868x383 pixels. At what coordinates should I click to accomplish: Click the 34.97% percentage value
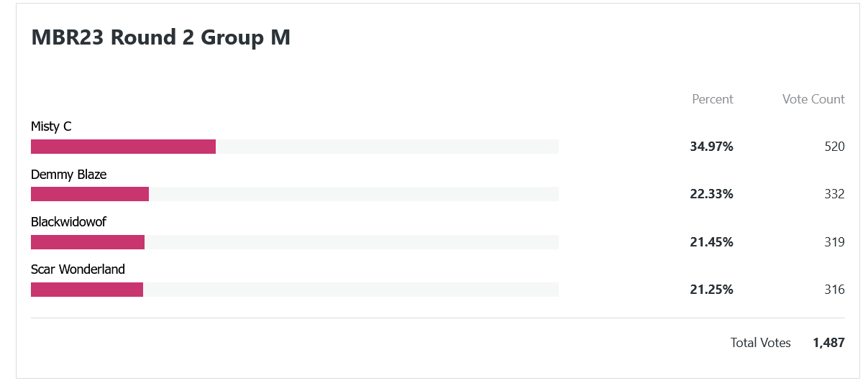(x=711, y=147)
